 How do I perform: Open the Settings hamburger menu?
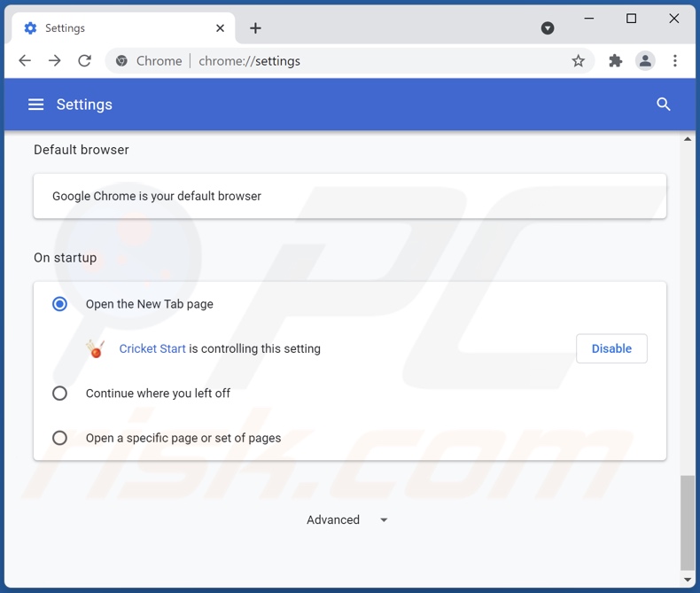(x=35, y=105)
